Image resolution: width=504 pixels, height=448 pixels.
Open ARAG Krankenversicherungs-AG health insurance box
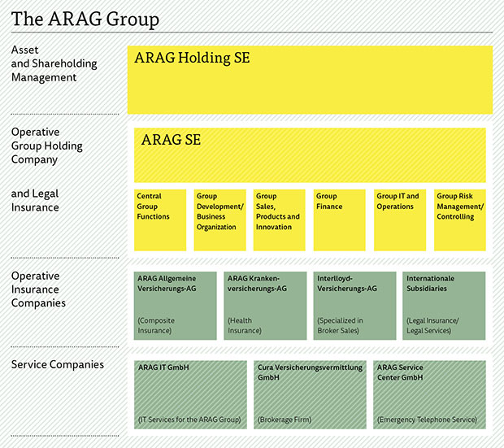point(265,306)
